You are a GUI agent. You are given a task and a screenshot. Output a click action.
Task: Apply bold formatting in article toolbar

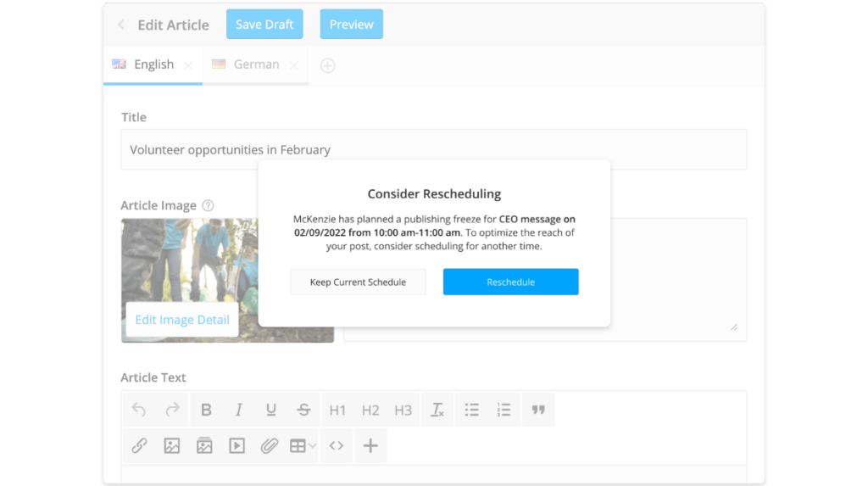coord(206,410)
